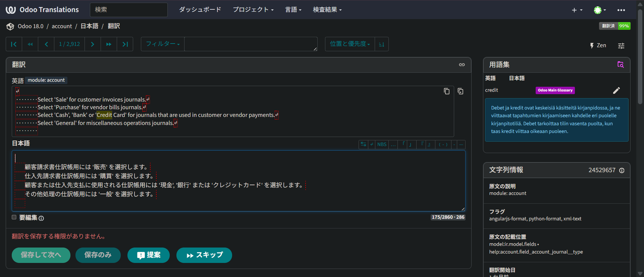
Task: Open string info icon next to 24529657
Action: pyautogui.click(x=622, y=170)
